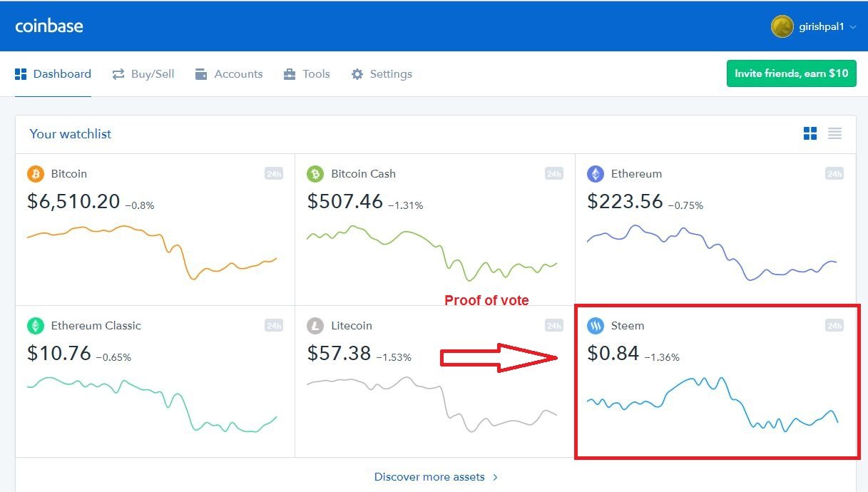The width and height of the screenshot is (868, 492).
Task: Click the user avatar coin icon
Action: coord(782,26)
